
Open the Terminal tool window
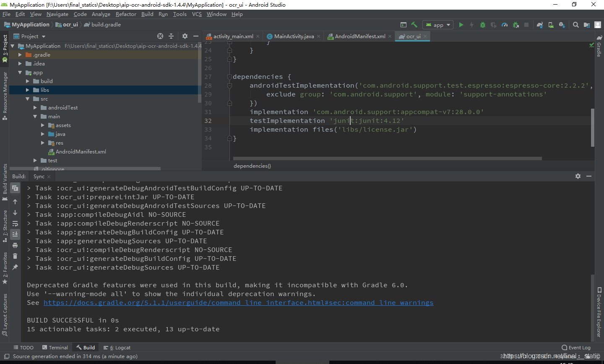click(55, 347)
